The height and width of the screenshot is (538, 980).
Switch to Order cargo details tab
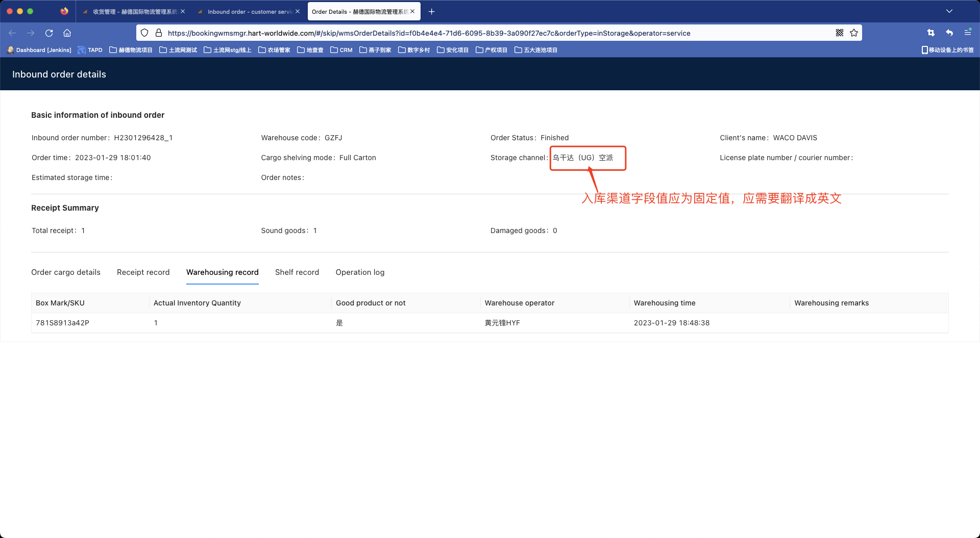(x=66, y=272)
